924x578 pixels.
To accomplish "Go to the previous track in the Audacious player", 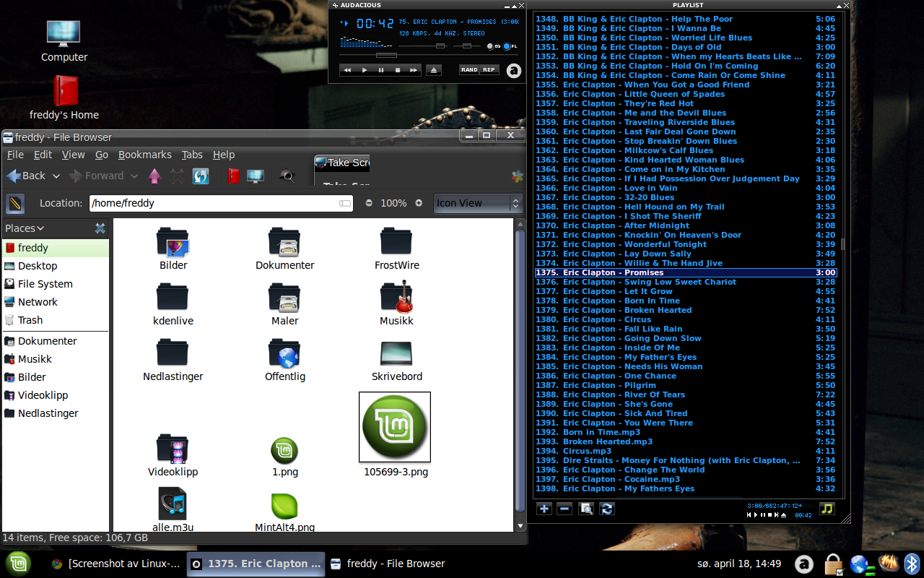I will [x=347, y=70].
